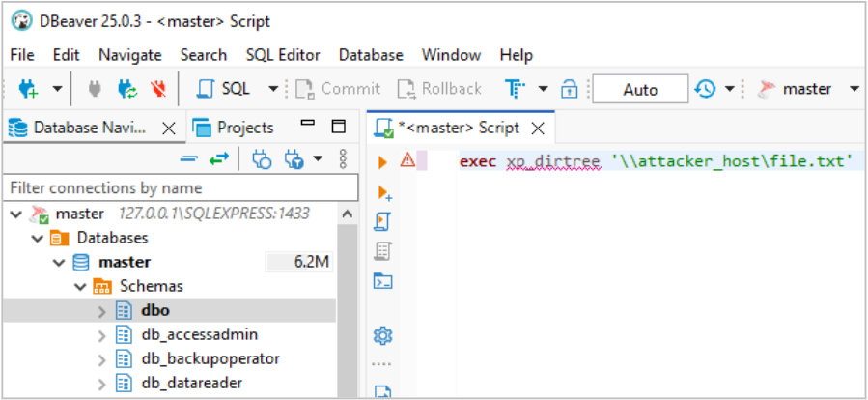Execute SQL statement with orange arrow
868x400 pixels.
382,162
